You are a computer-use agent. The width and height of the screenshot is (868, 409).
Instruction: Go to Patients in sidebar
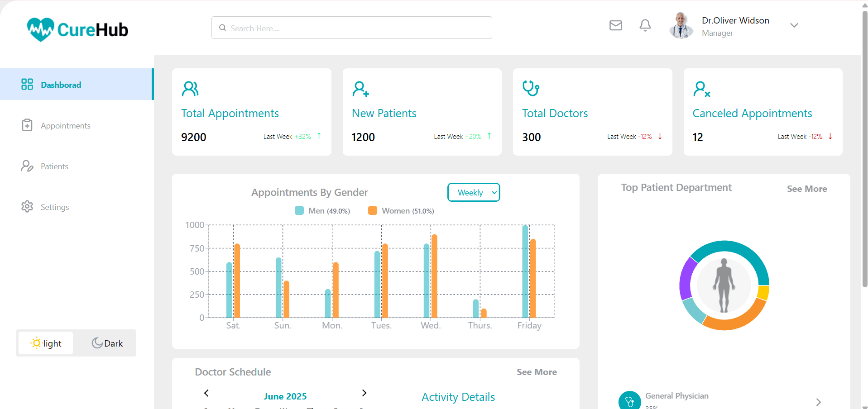click(x=54, y=166)
